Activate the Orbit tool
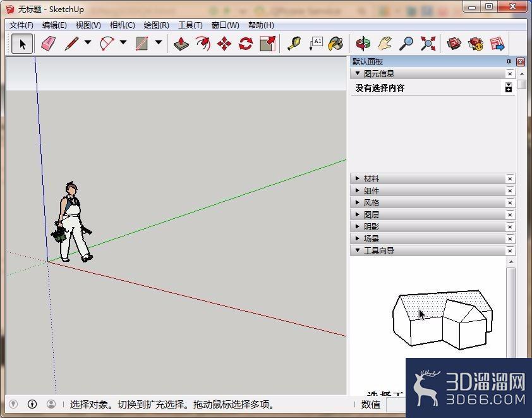Viewport: 532px width, 418px height. (x=363, y=44)
